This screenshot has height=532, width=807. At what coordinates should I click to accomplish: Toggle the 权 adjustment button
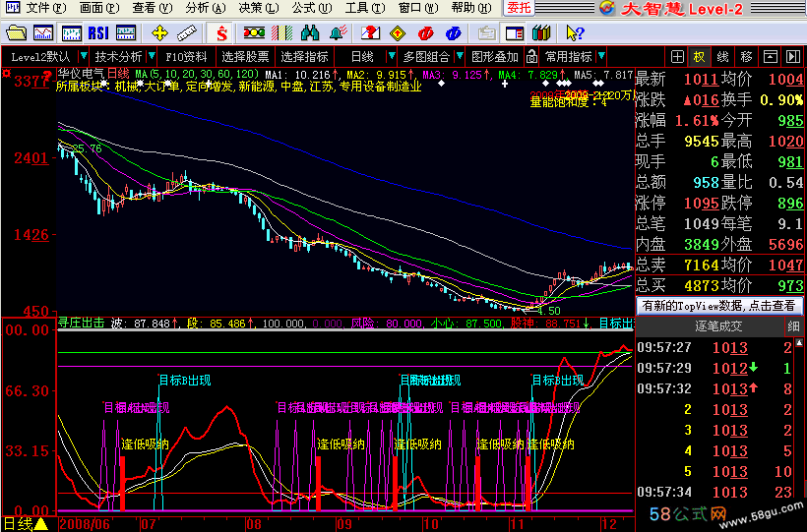click(x=700, y=57)
